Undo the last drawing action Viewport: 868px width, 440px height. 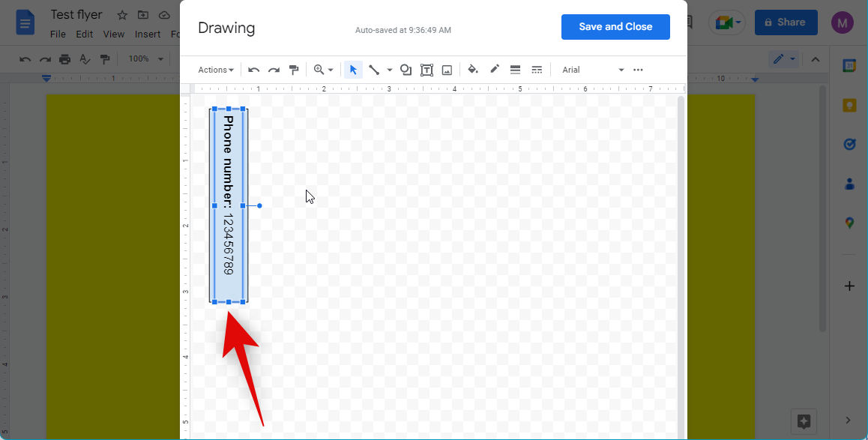coord(254,70)
